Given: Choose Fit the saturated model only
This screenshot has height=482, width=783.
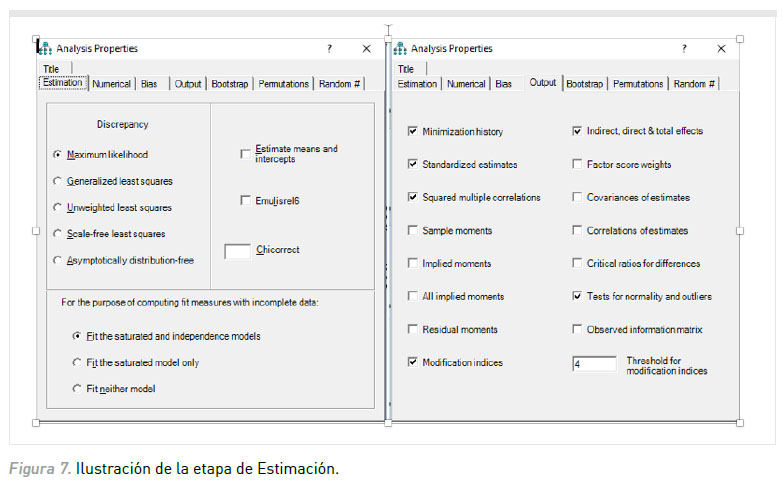Looking at the screenshot, I should [x=77, y=363].
